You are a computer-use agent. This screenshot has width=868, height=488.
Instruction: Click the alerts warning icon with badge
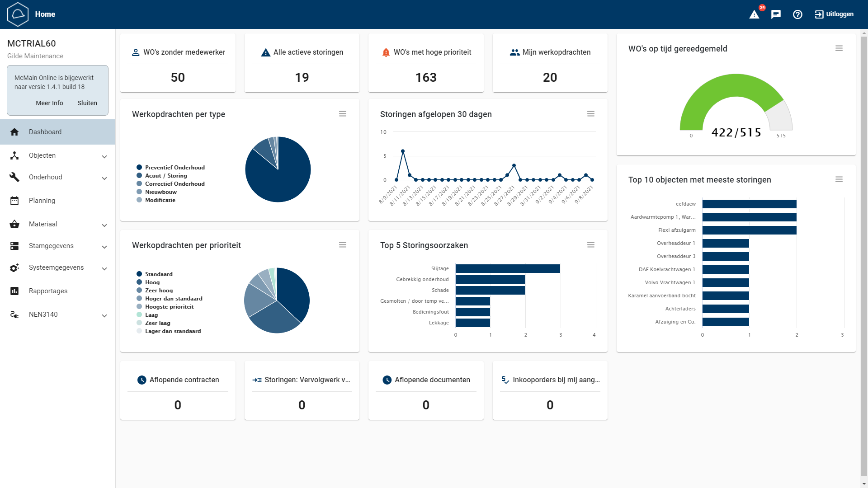pos(754,14)
